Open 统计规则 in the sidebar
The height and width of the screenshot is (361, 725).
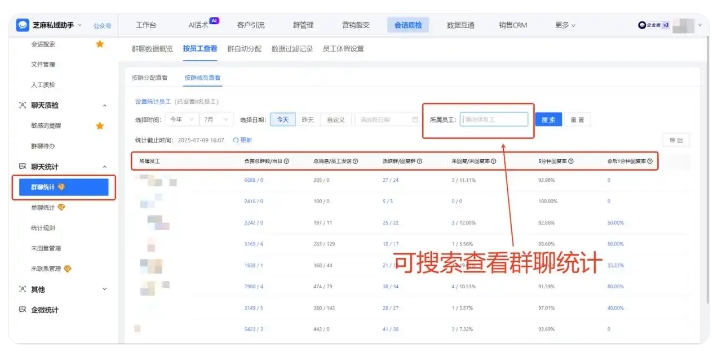click(x=43, y=228)
